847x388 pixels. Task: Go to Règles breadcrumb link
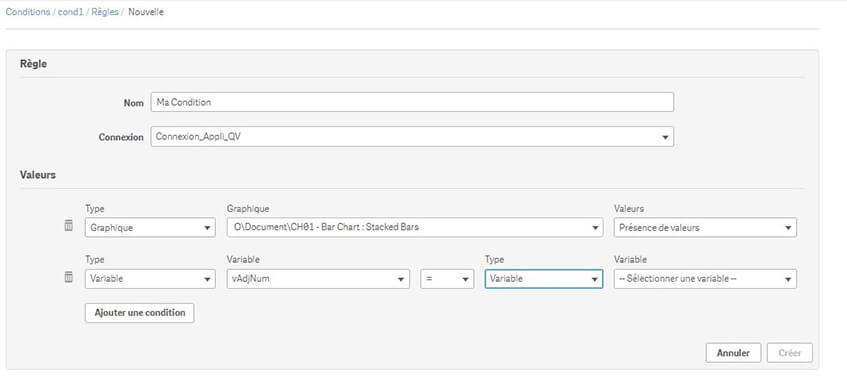pyautogui.click(x=105, y=12)
